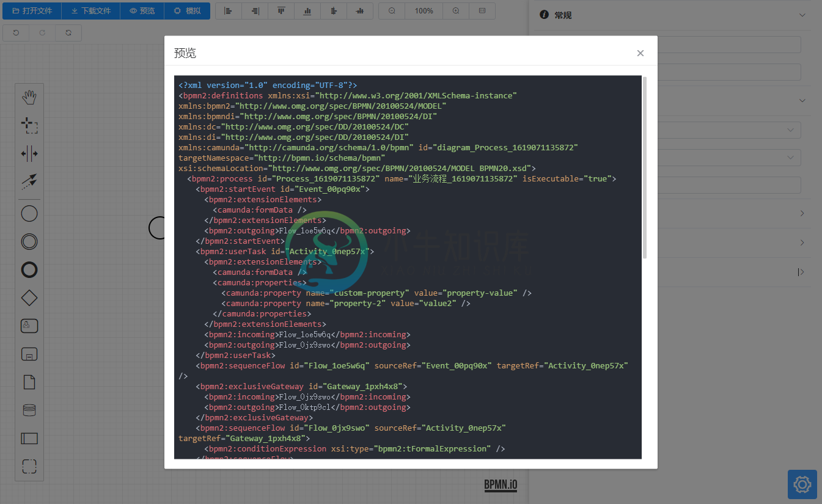This screenshot has width=822, height=504.
Task: Click the 打开文件 button
Action: coord(32,11)
